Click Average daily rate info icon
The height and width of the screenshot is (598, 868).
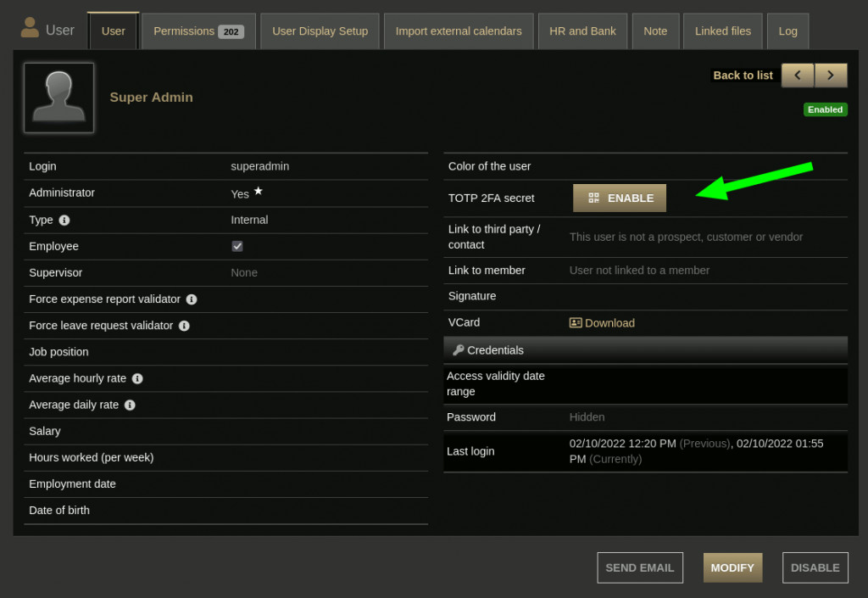(130, 405)
